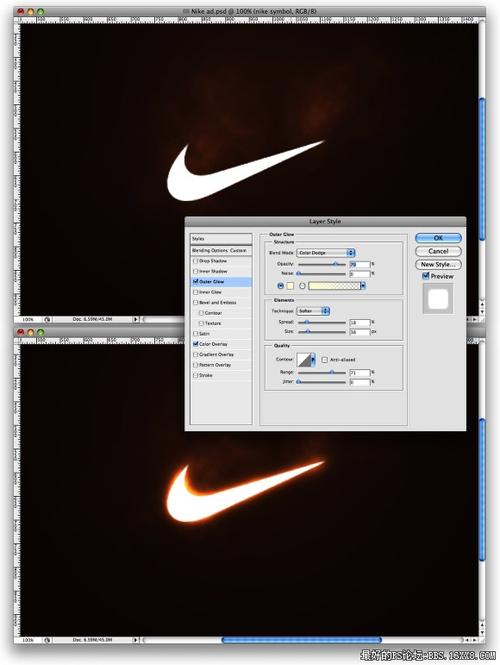Click the zoom percentage field in top window

click(x=28, y=319)
